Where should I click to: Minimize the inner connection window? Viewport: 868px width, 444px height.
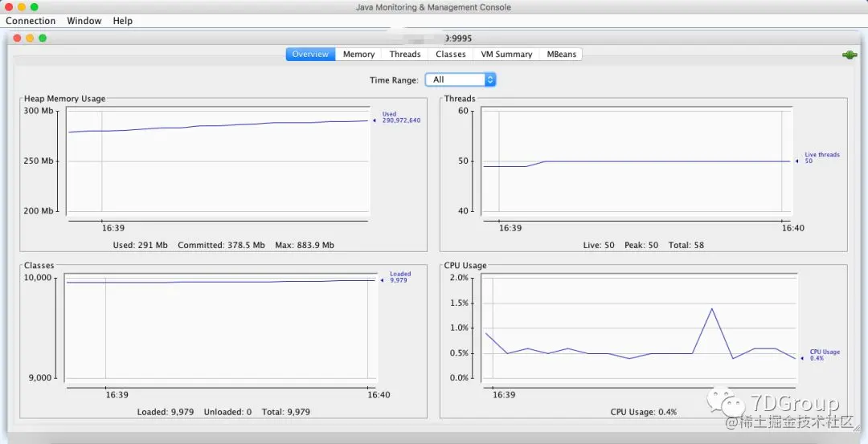coord(30,39)
